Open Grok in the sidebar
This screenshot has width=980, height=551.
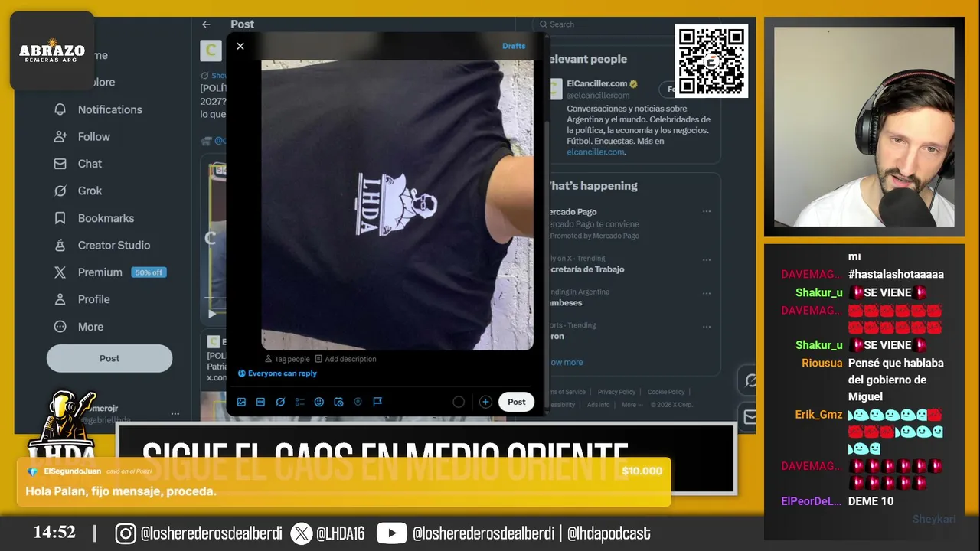click(x=78, y=191)
